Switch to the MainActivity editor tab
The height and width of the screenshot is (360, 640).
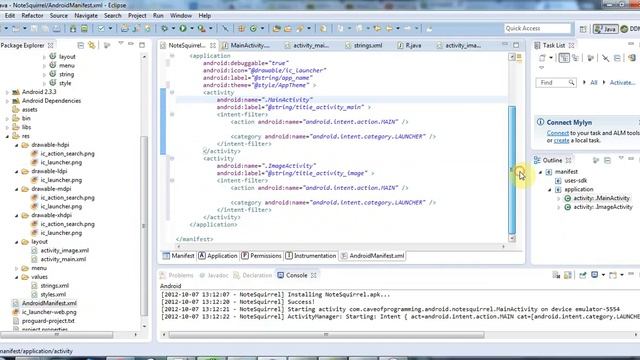click(246, 45)
